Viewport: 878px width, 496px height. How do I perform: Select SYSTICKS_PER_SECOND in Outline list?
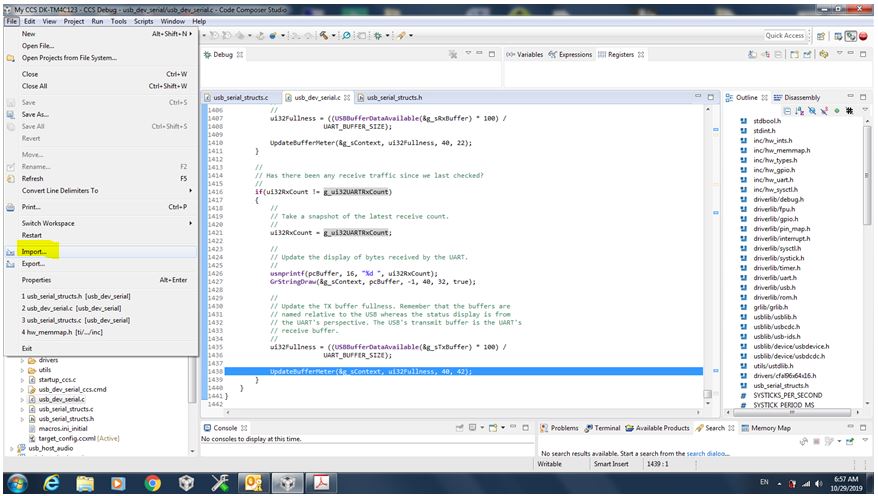pyautogui.click(x=787, y=395)
